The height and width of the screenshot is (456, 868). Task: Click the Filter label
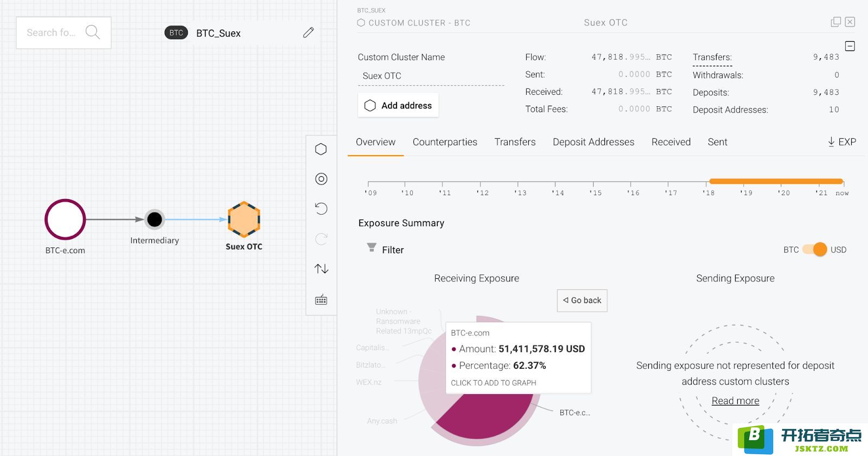tap(393, 250)
